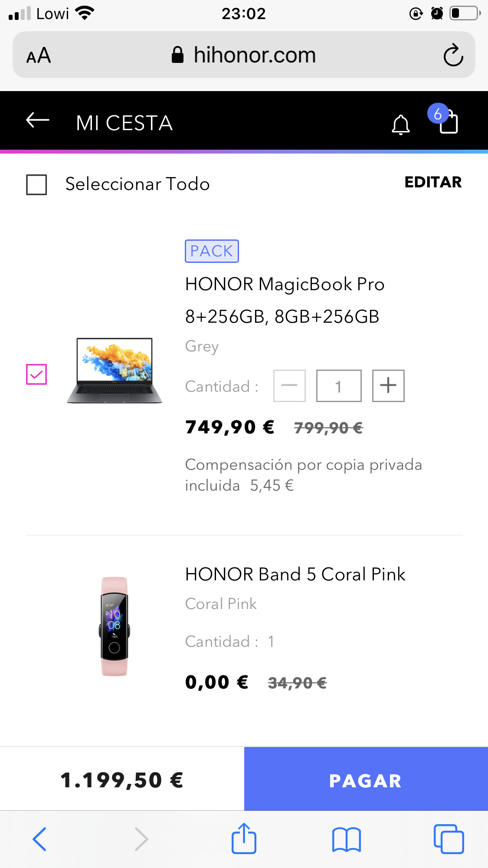Viewport: 488px width, 868px height.
Task: Reload the hihonor.com page
Action: click(x=453, y=55)
